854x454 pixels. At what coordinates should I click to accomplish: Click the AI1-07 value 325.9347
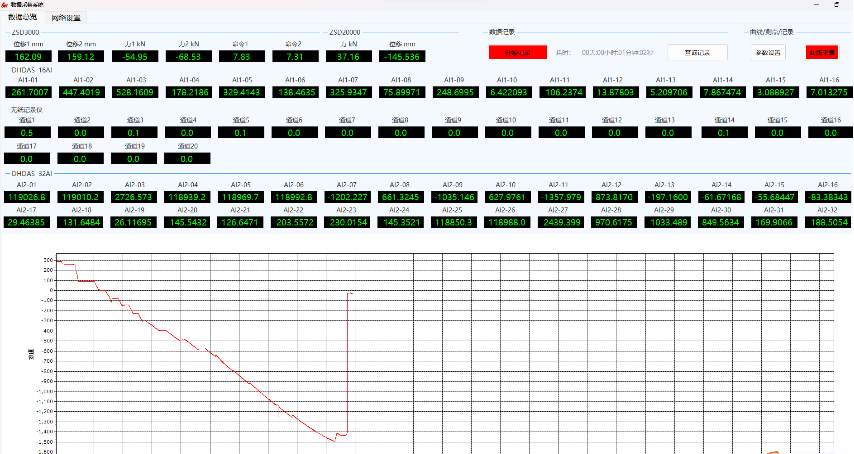349,93
